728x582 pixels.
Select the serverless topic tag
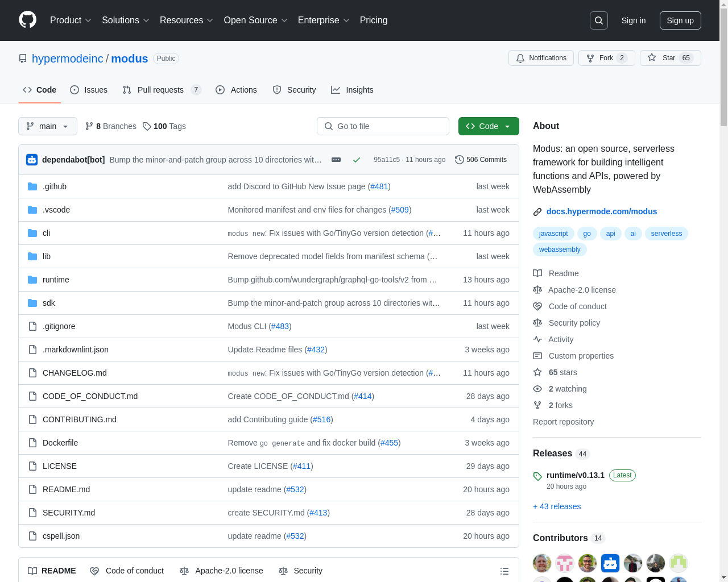click(667, 234)
